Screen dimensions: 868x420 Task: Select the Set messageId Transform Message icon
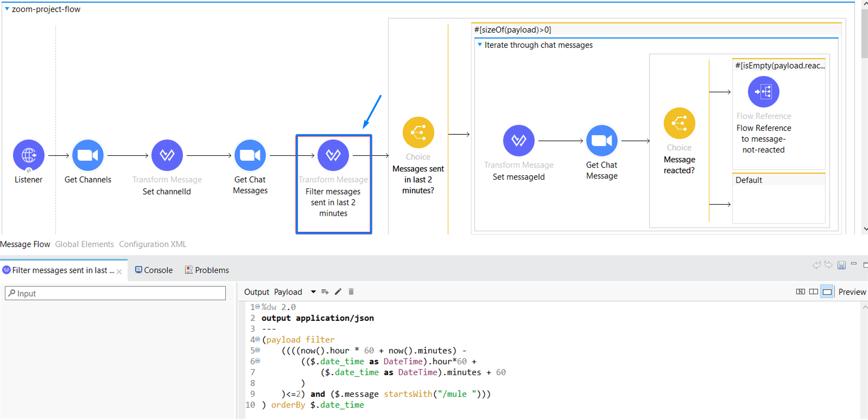(519, 141)
